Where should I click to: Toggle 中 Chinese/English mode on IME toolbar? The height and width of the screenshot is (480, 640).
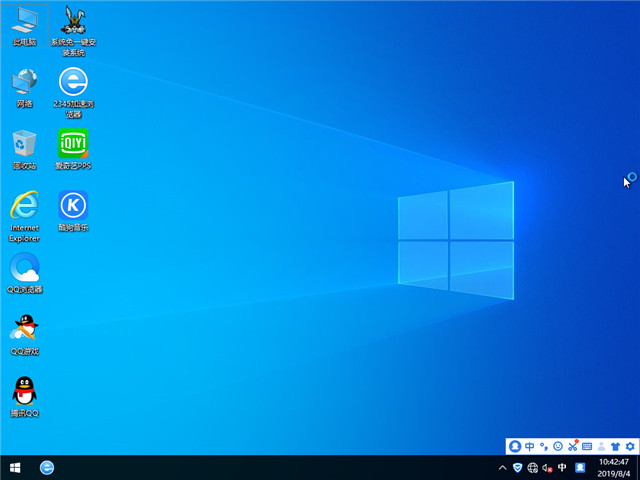pos(530,446)
